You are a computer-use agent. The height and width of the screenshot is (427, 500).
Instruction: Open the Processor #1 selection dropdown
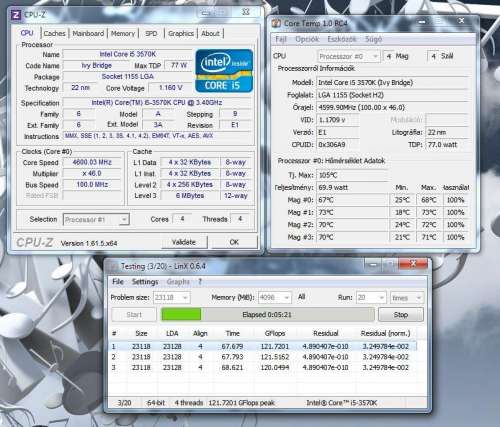96,220
